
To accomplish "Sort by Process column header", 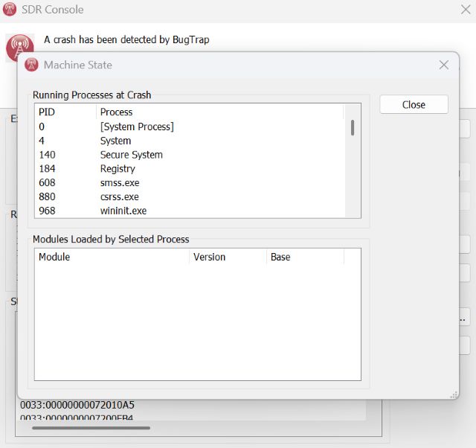I will point(220,112).
